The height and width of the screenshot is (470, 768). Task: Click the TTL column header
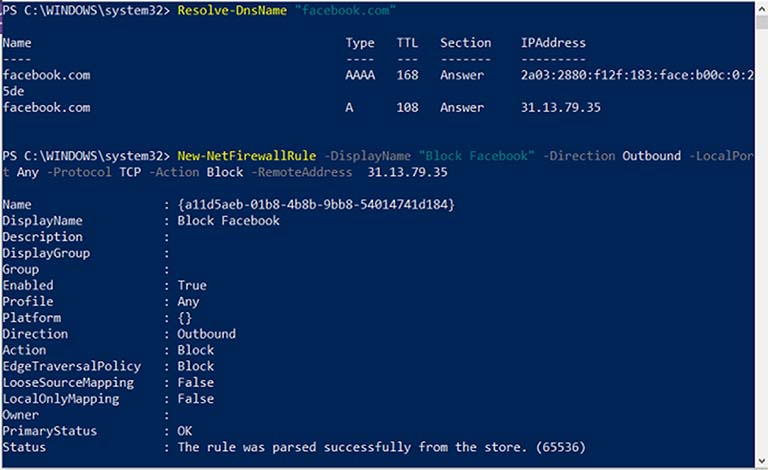point(407,43)
